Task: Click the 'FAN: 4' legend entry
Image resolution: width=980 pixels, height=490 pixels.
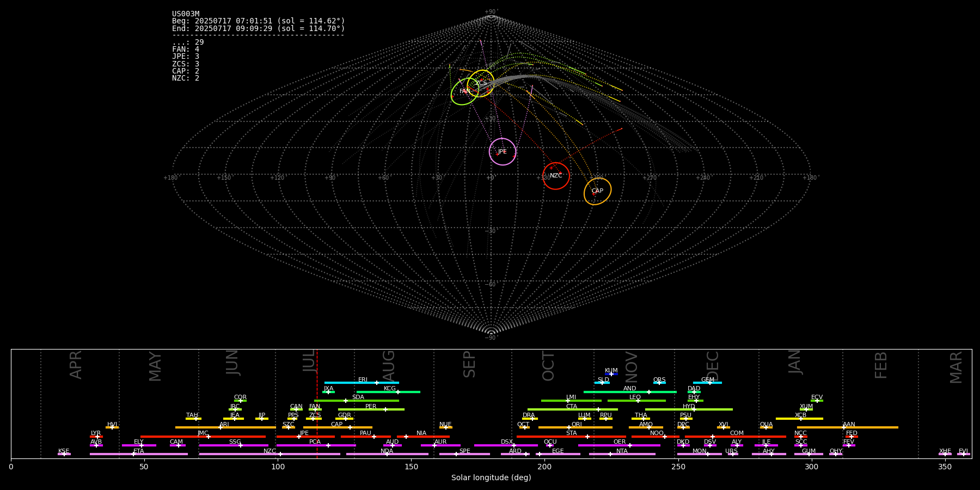Action: point(186,50)
